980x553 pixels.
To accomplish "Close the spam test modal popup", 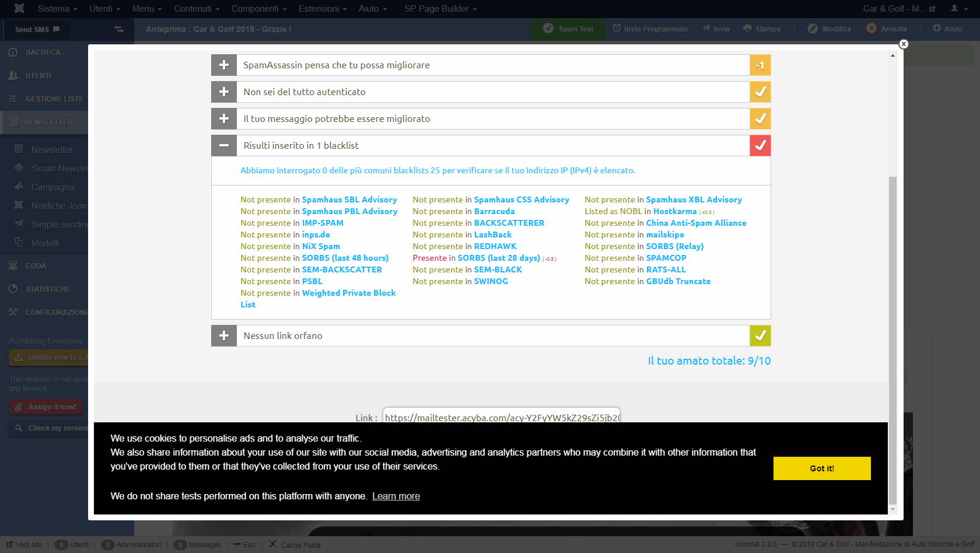I will pos(903,44).
